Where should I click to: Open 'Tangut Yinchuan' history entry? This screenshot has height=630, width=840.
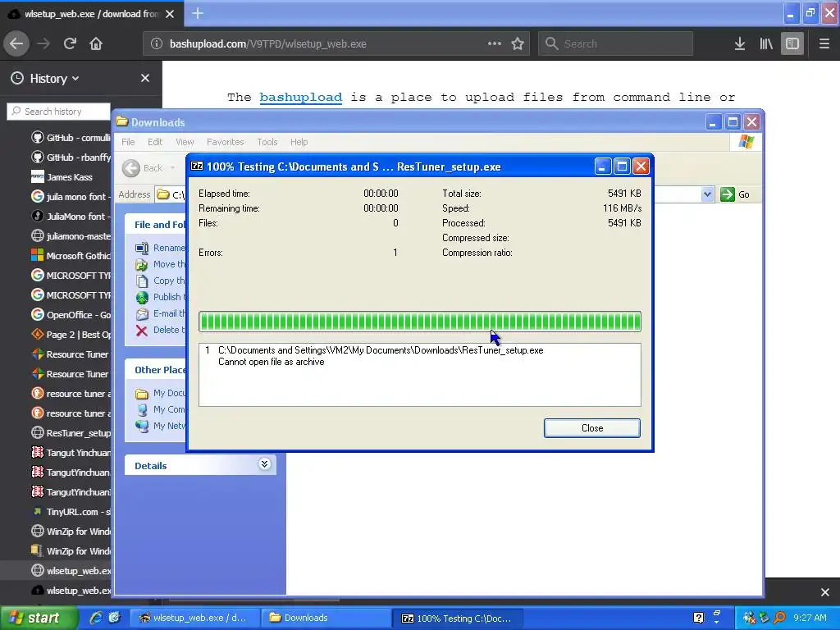click(x=71, y=453)
